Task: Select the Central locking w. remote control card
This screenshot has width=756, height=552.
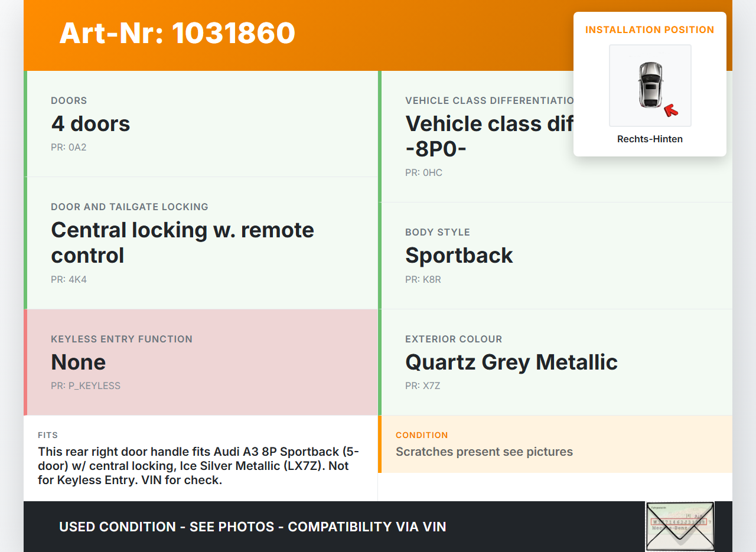Action: [x=201, y=243]
